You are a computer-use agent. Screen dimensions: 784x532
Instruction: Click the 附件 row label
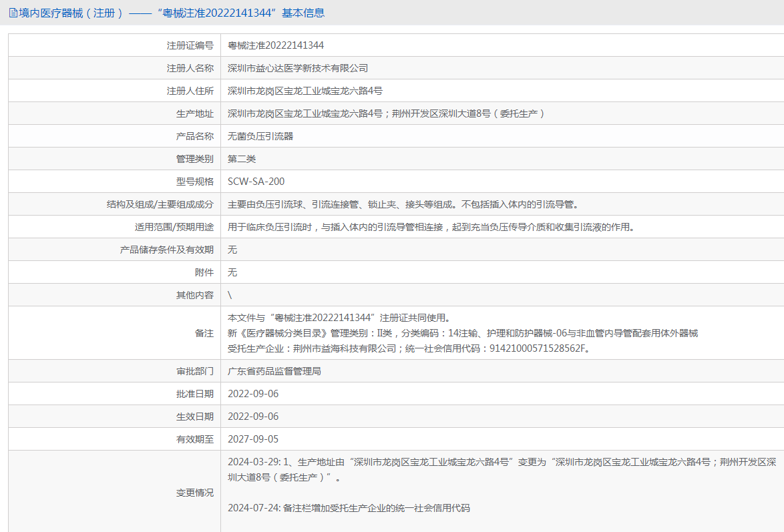coord(204,272)
